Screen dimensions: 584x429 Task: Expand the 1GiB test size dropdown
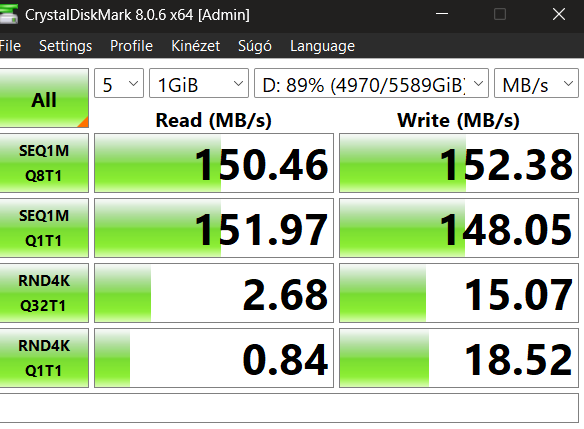click(199, 83)
